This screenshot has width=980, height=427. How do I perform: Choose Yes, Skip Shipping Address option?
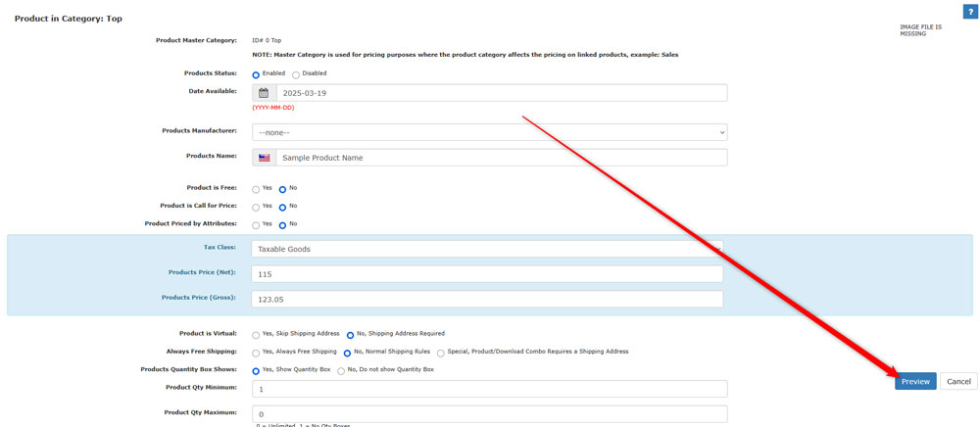tap(256, 335)
